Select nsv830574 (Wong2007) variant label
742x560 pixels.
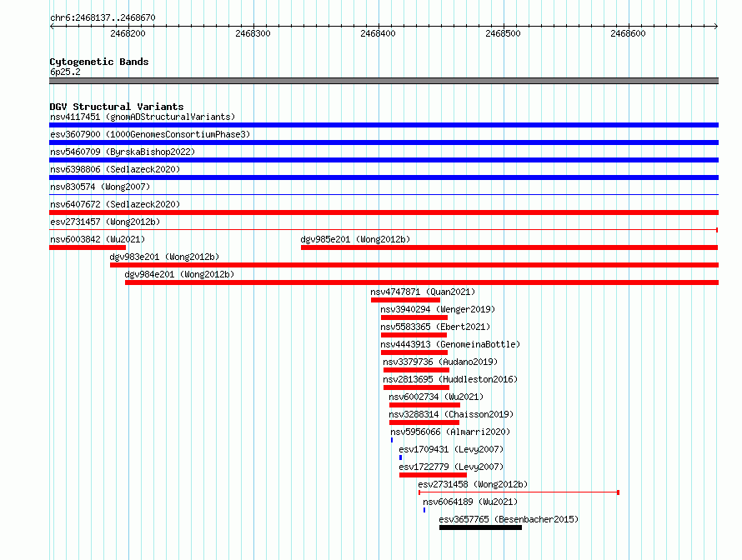click(100, 187)
